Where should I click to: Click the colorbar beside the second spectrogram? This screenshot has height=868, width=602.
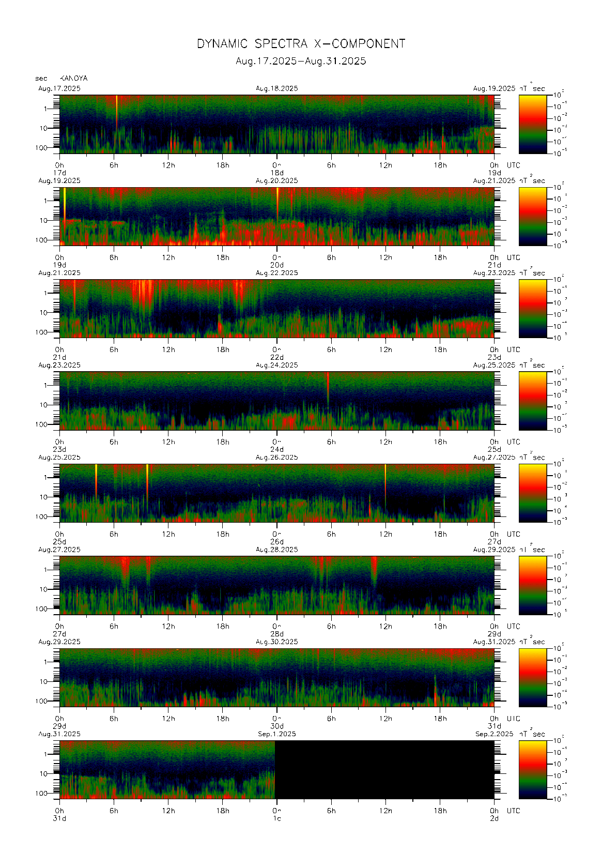point(532,216)
